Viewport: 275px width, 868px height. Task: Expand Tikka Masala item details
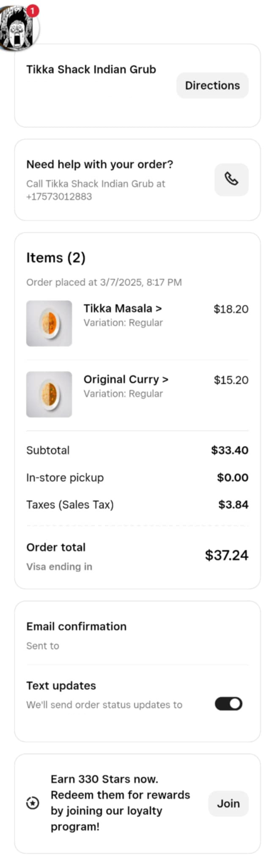coord(122,308)
